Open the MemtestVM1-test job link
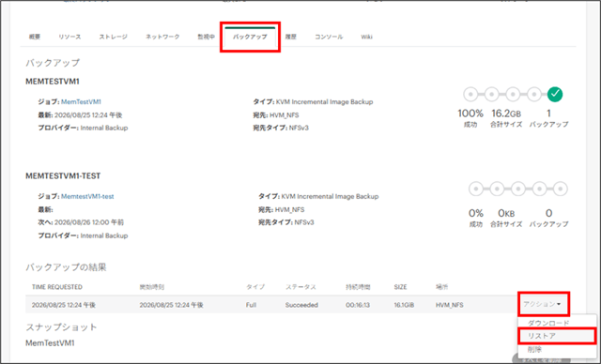The image size is (601, 364). [x=87, y=196]
